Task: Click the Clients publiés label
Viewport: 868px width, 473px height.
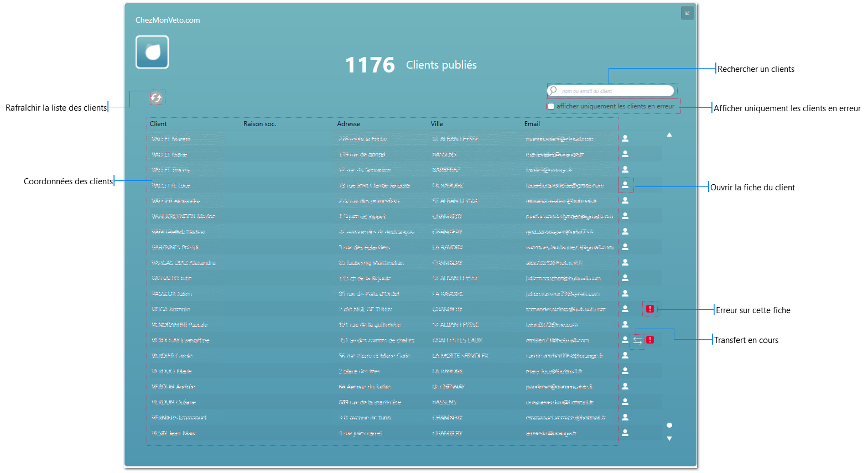Action: tap(441, 65)
